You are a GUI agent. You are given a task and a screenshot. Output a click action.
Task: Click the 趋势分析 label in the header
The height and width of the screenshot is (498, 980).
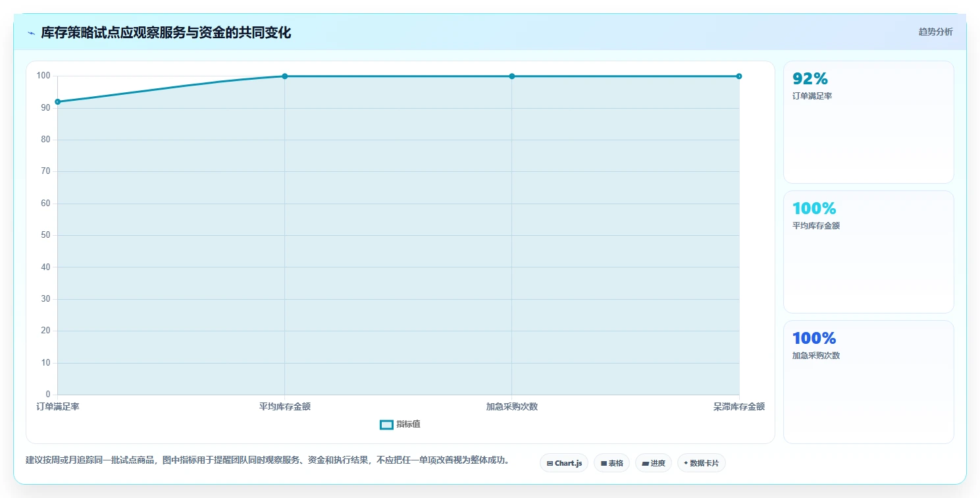(x=935, y=32)
